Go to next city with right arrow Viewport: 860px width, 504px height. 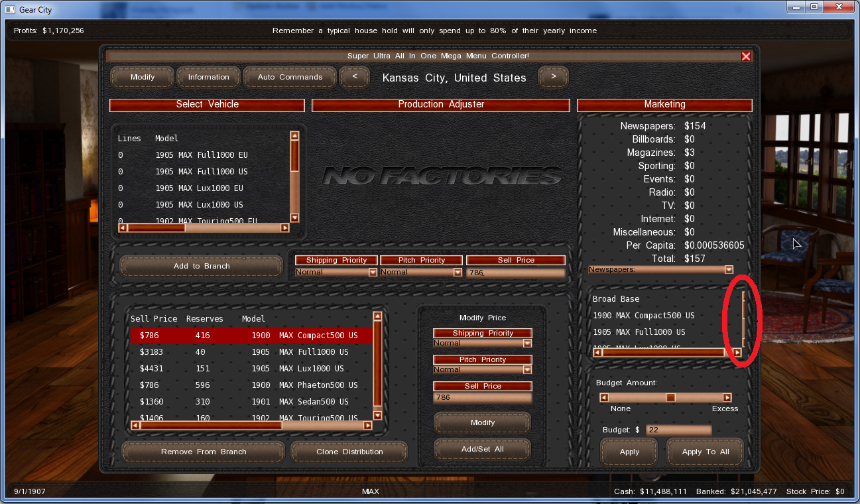(553, 77)
